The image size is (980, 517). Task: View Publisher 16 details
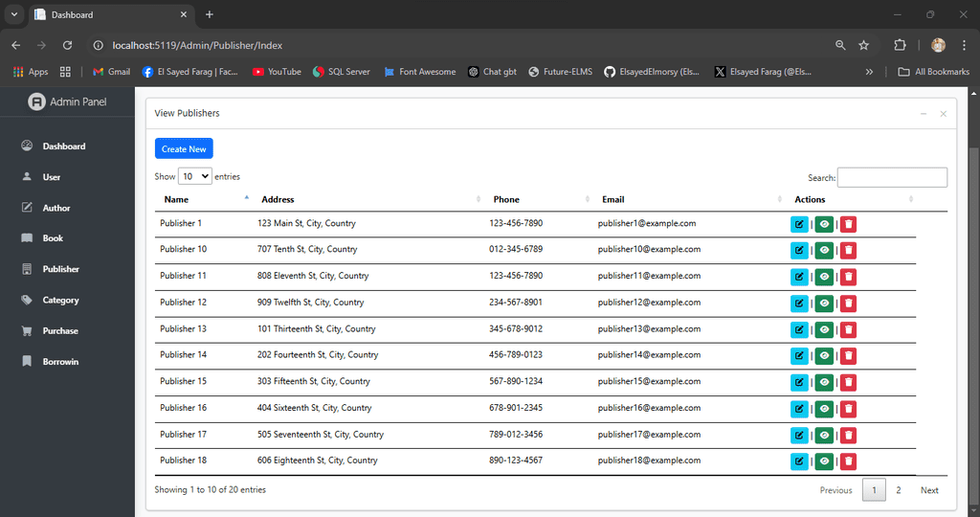824,410
